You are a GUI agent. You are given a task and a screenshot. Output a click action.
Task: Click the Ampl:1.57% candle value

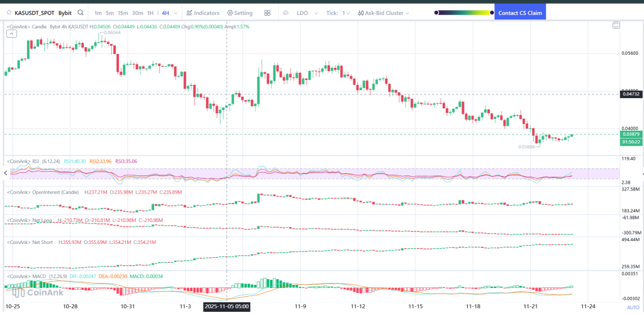[x=238, y=26]
